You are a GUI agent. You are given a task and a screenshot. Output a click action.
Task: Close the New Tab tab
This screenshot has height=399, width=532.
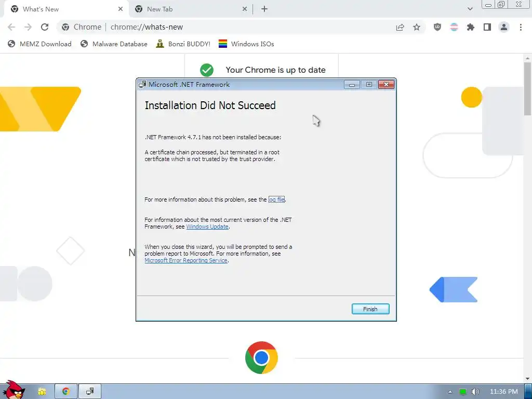point(245,9)
